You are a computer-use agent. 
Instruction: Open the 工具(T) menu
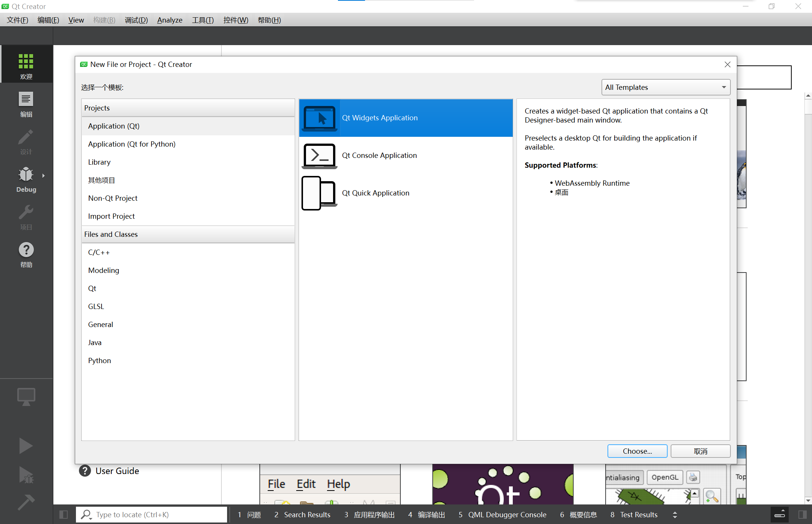(203, 20)
